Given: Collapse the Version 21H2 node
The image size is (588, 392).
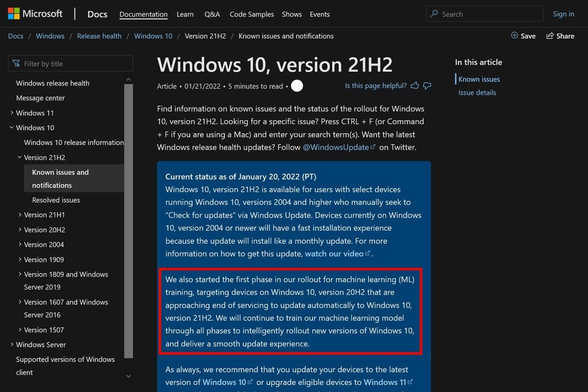Looking at the screenshot, I should click(x=20, y=157).
